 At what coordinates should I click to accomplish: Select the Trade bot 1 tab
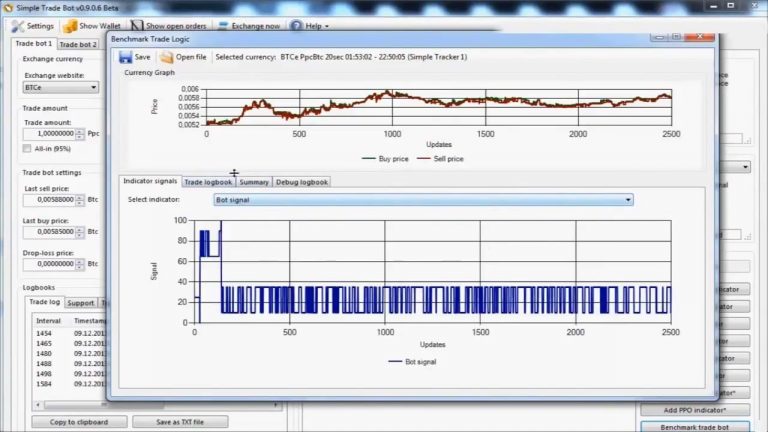pyautogui.click(x=33, y=44)
